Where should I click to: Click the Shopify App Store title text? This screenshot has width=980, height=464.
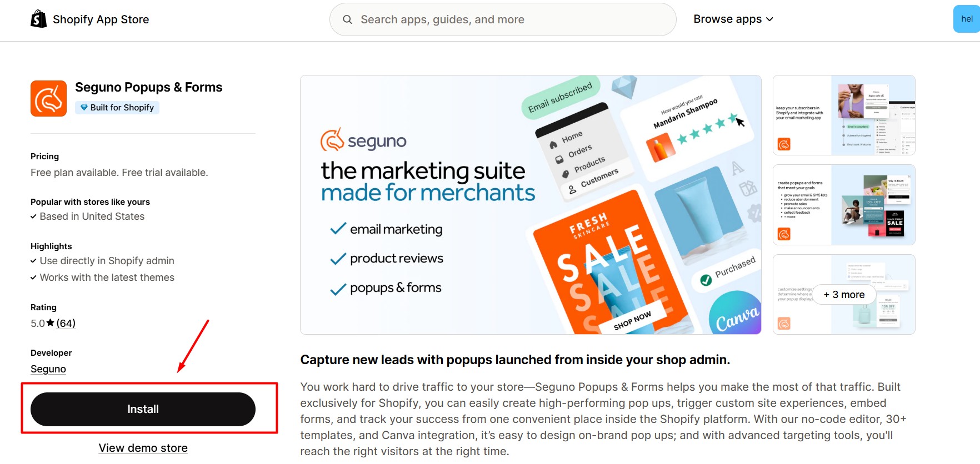point(101,19)
